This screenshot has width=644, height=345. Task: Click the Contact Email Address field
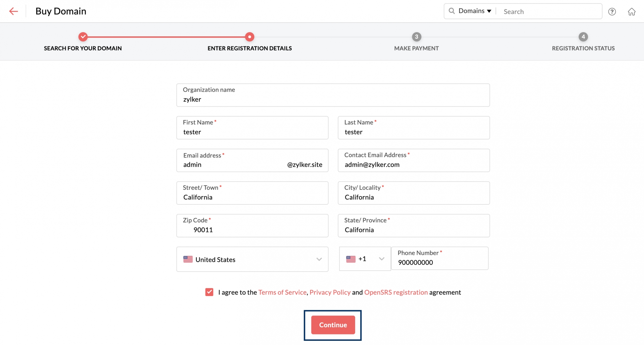(413, 164)
